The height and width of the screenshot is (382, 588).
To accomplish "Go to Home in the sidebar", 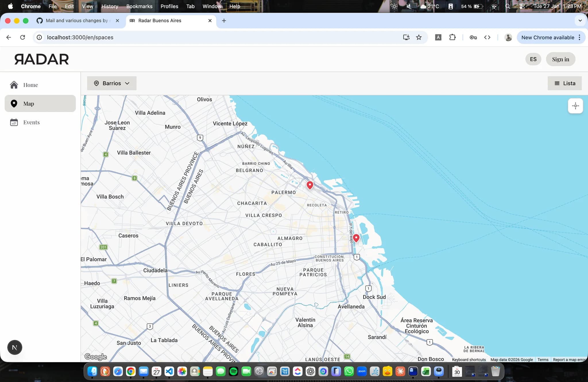I will 30,85.
